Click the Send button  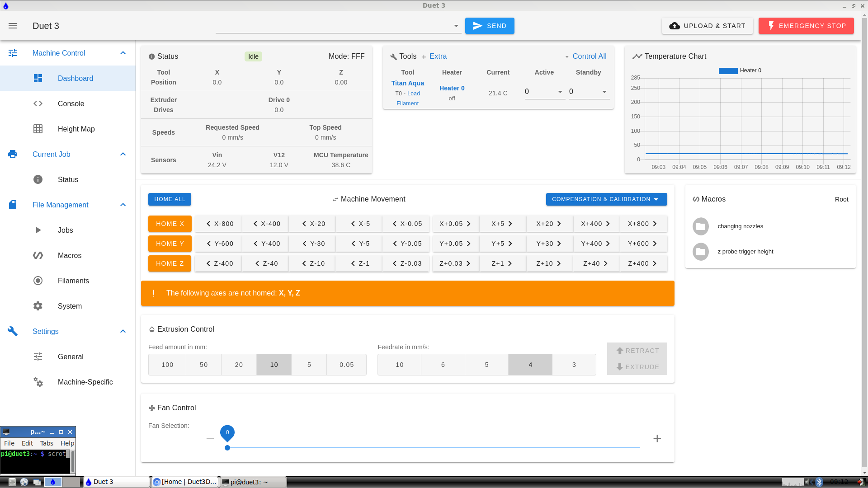pos(490,26)
